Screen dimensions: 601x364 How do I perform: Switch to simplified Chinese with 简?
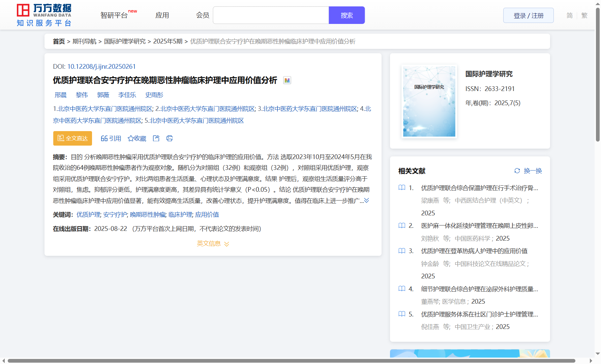tap(569, 16)
